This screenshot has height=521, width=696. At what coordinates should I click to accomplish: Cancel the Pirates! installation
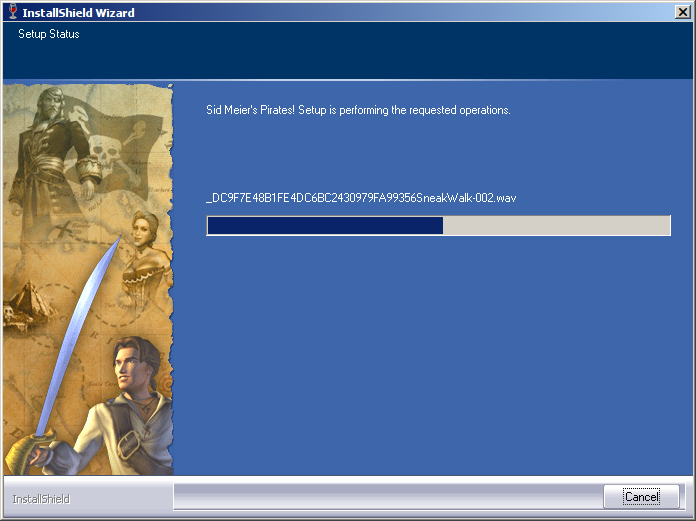coord(641,496)
